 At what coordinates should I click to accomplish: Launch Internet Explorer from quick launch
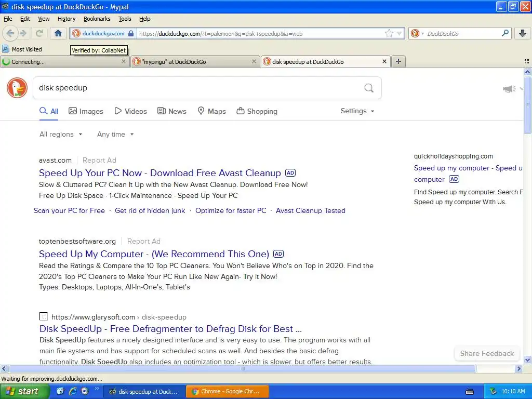(72, 391)
